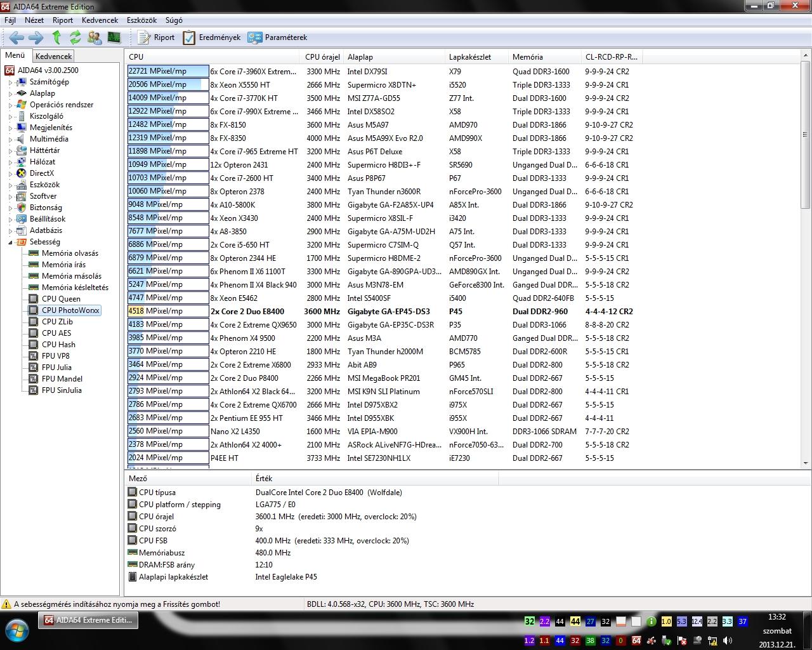Open the Memória olvasás benchmark

click(x=70, y=253)
